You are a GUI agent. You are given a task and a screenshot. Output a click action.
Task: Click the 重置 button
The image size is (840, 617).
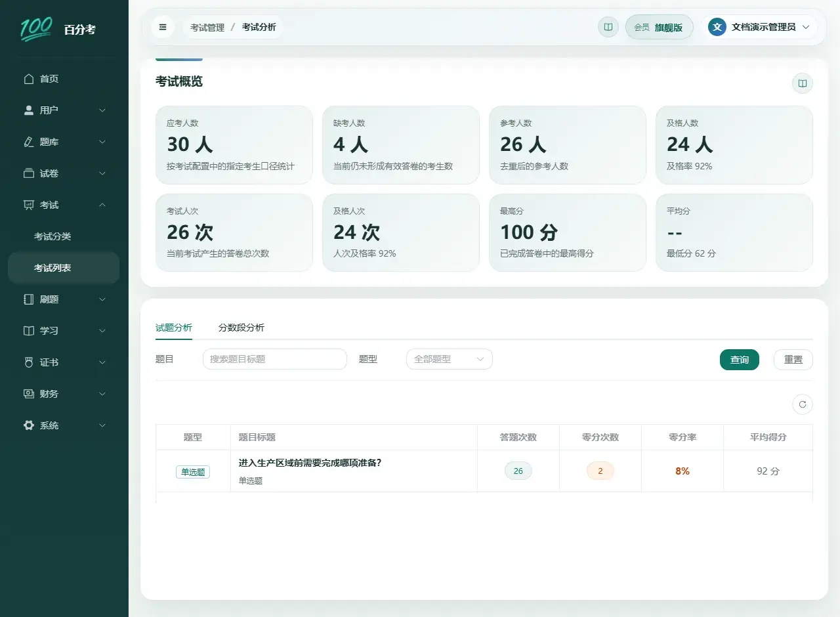[793, 360]
